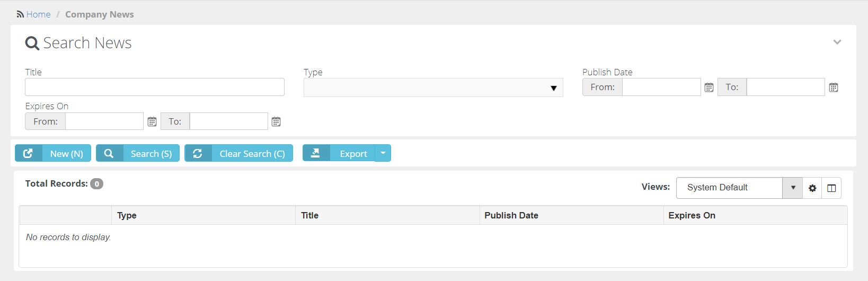This screenshot has height=281, width=868.
Task: Click the Expires On column header
Action: (692, 215)
